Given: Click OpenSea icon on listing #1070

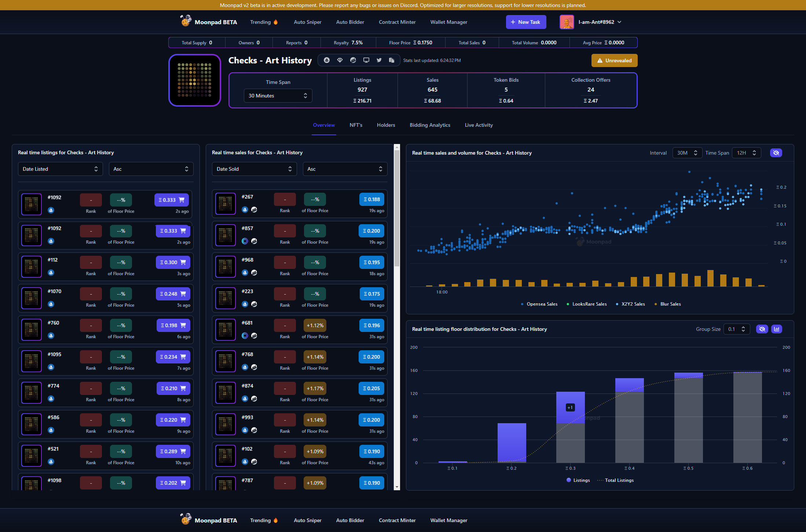Looking at the screenshot, I should 51,304.
